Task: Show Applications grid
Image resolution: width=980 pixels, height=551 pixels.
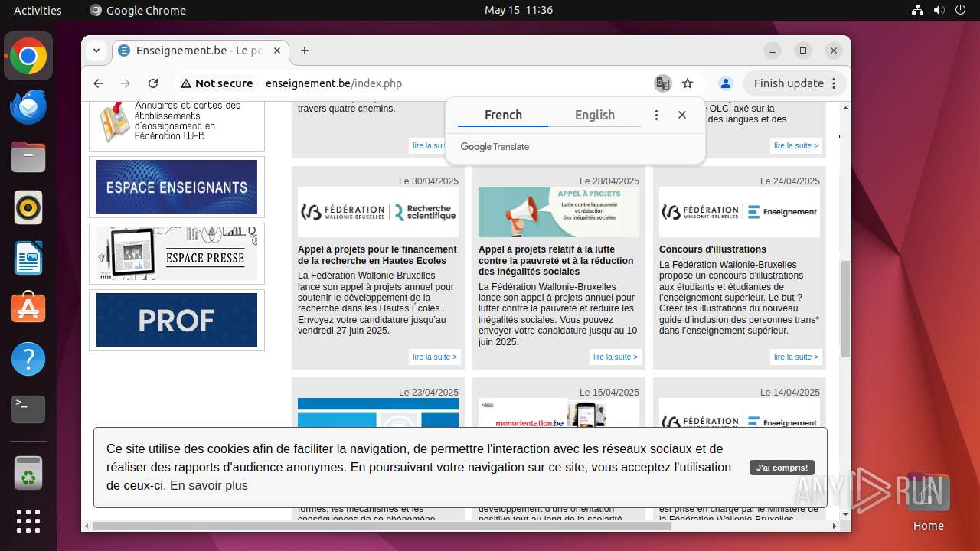Action: [28, 521]
